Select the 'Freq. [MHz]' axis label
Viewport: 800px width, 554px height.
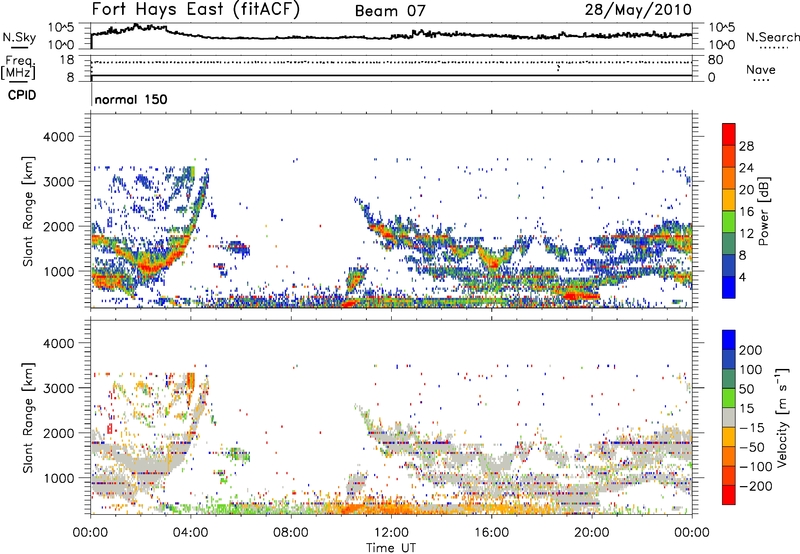point(18,66)
